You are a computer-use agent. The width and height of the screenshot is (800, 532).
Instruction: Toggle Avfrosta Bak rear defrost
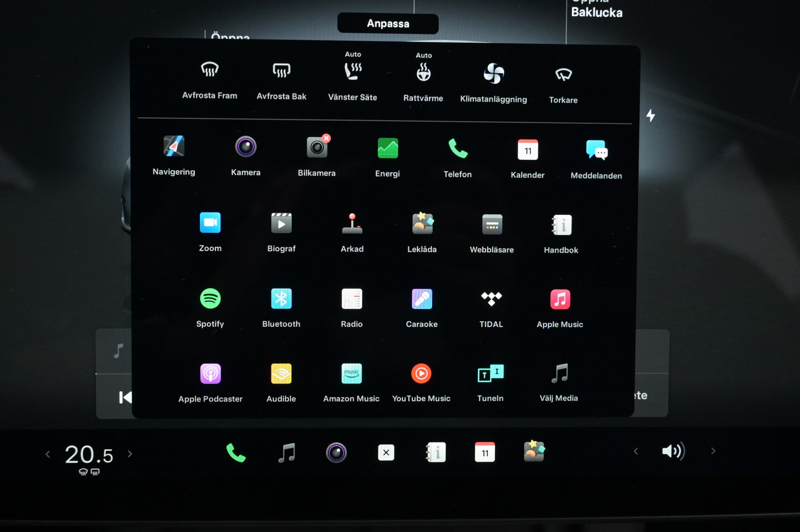point(281,71)
